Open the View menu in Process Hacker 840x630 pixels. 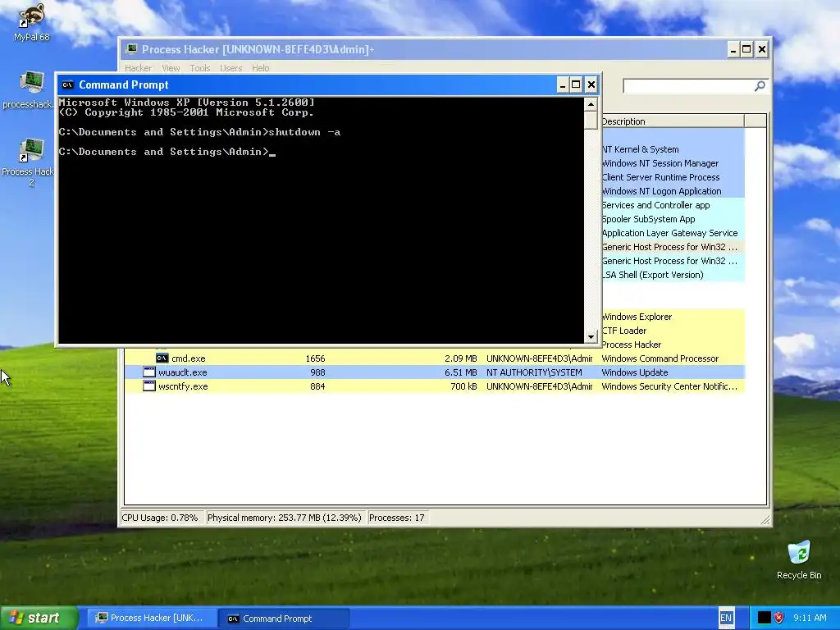(x=171, y=68)
